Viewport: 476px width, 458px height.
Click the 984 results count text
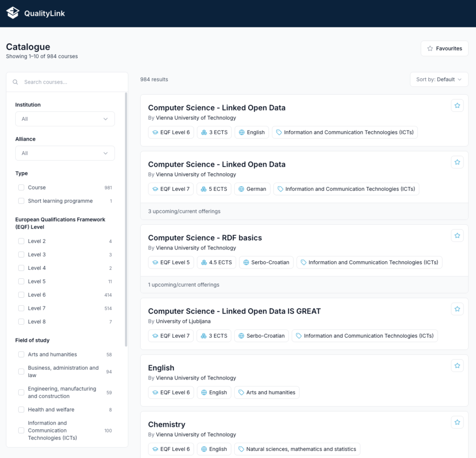click(x=154, y=79)
